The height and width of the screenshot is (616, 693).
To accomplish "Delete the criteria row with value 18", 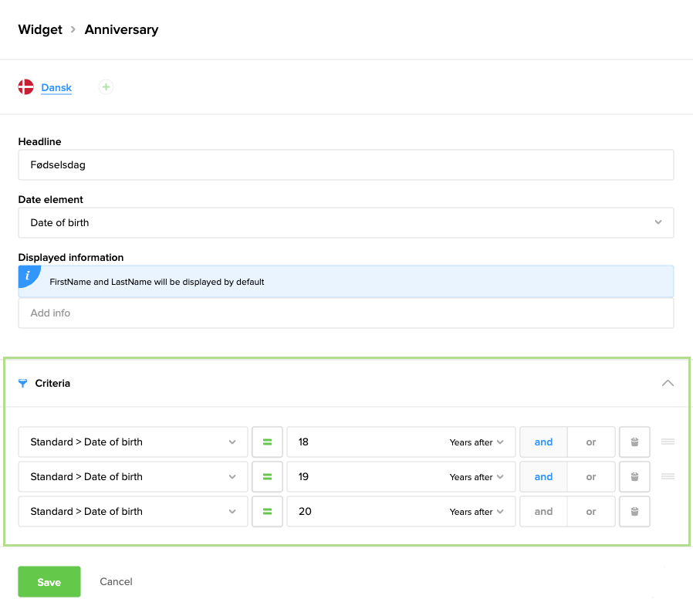I will click(634, 442).
